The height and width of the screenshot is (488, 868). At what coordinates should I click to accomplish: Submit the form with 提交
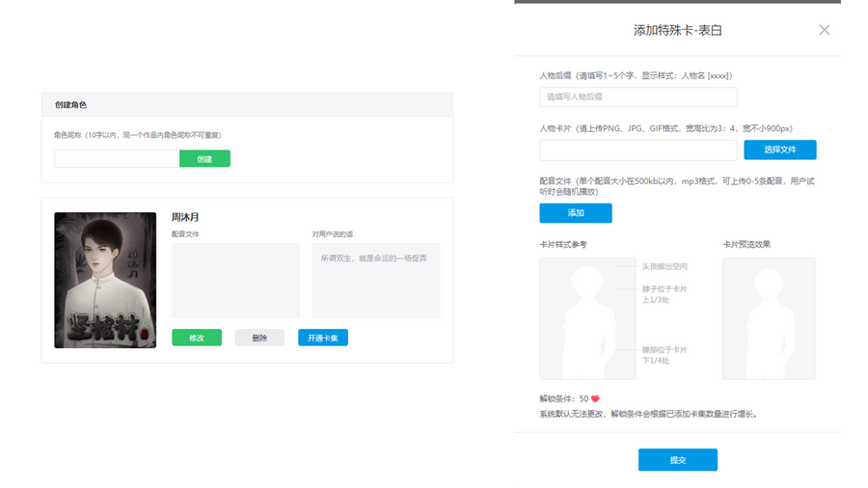(x=677, y=460)
